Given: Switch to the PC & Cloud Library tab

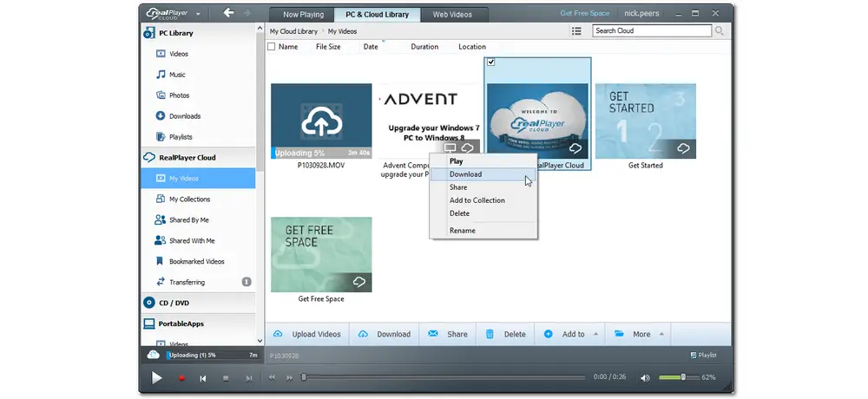Looking at the screenshot, I should point(377,15).
